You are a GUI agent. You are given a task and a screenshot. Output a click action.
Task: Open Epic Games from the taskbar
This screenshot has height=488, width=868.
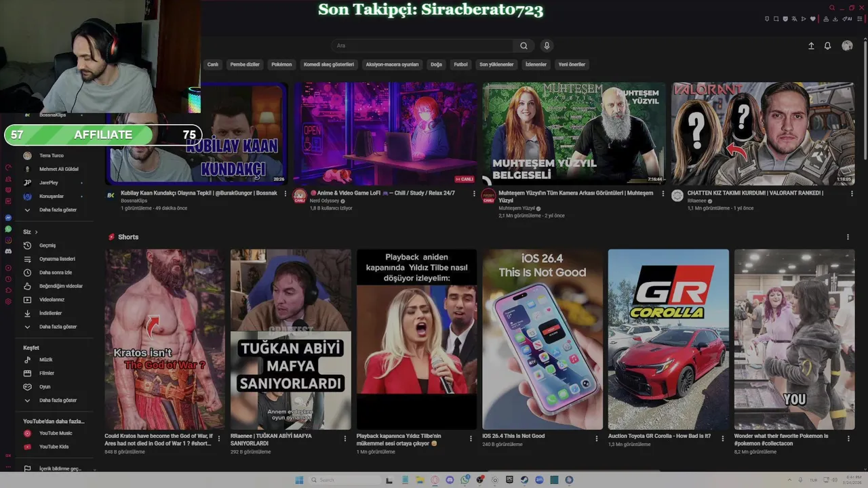[509, 480]
